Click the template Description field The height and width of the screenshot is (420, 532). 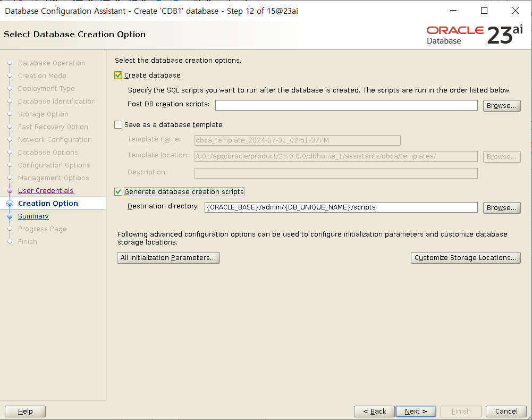(336, 173)
